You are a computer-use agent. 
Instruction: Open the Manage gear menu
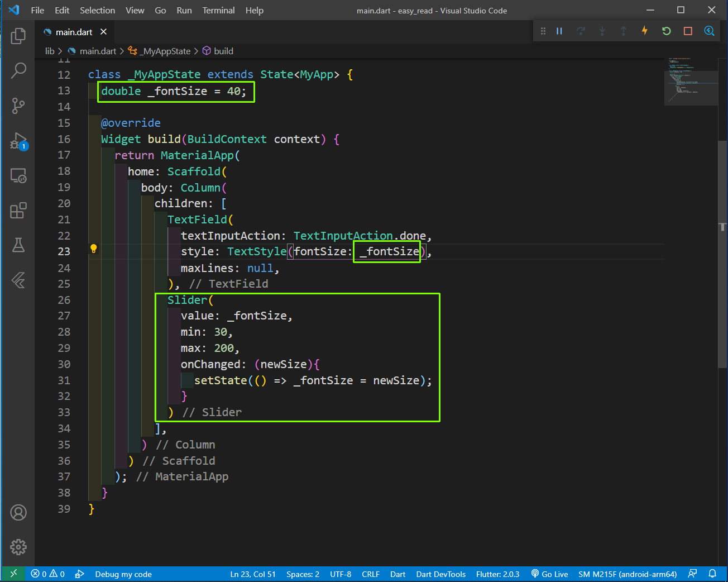(x=18, y=547)
